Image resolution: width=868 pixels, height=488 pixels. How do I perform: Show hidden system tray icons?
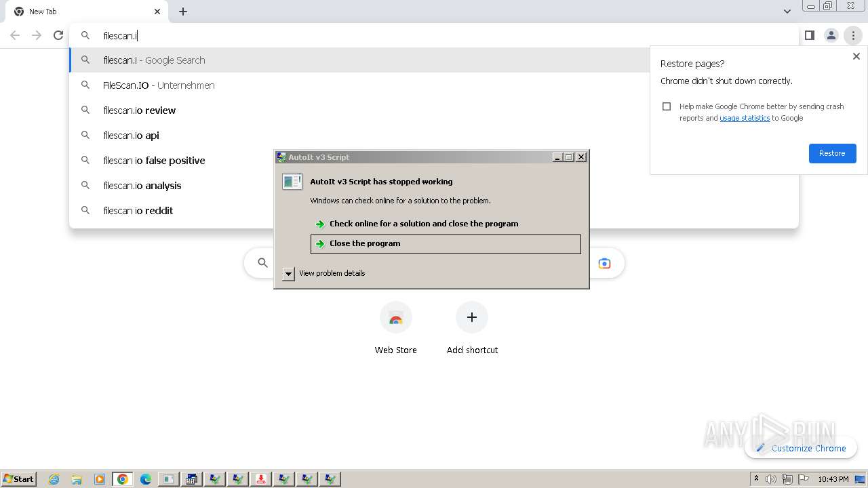coord(756,479)
